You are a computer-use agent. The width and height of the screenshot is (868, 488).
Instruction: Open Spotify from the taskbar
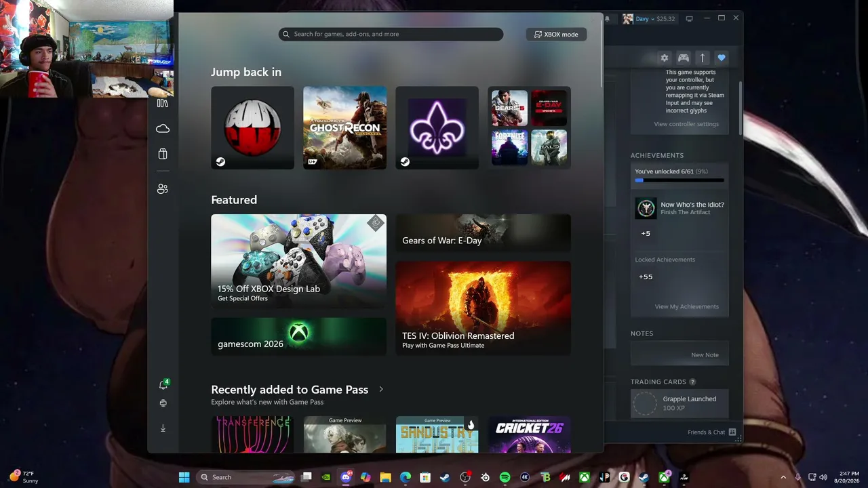coord(505,477)
